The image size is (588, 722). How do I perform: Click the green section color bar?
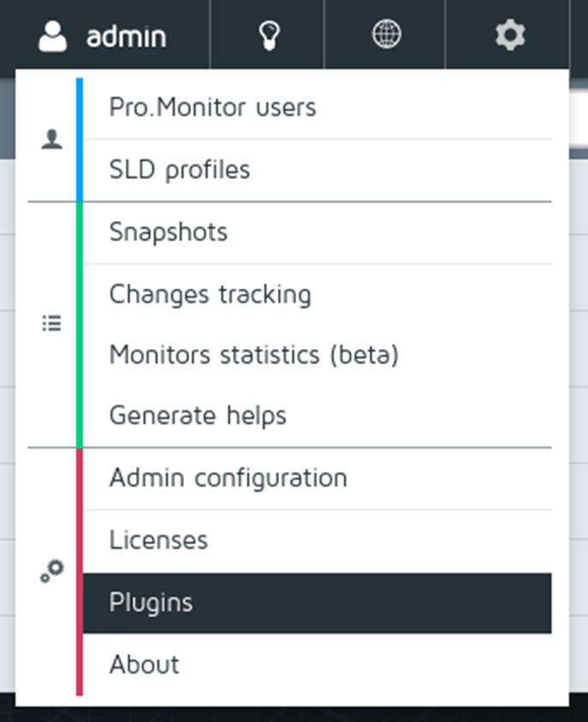point(80,324)
